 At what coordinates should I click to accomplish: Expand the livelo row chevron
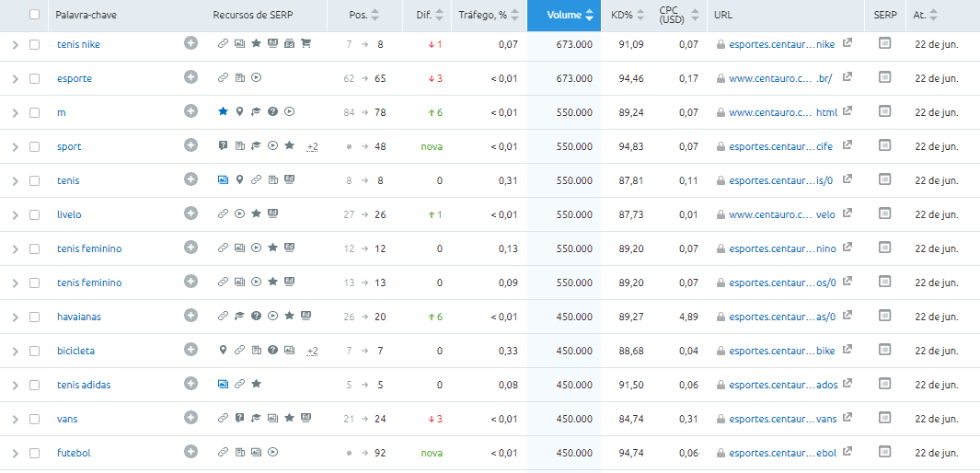tap(16, 215)
